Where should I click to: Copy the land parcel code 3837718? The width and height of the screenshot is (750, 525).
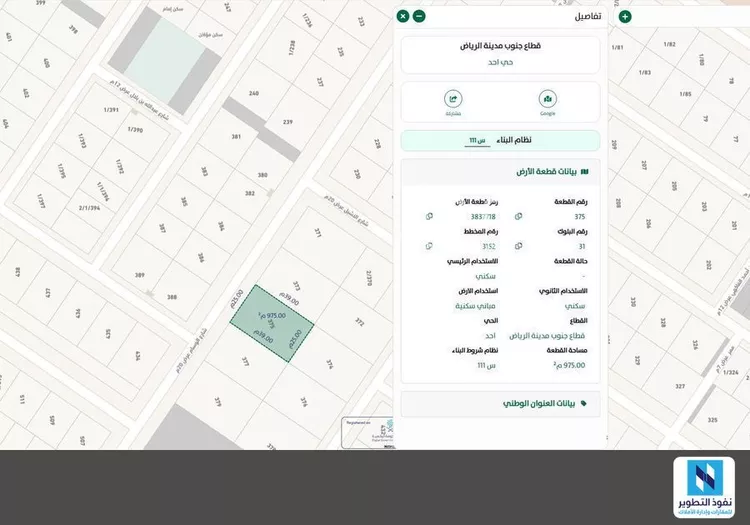tap(429, 216)
